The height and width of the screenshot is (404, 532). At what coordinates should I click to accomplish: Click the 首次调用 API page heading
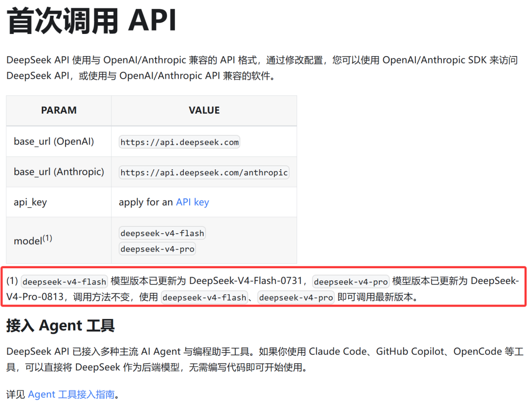91,21
